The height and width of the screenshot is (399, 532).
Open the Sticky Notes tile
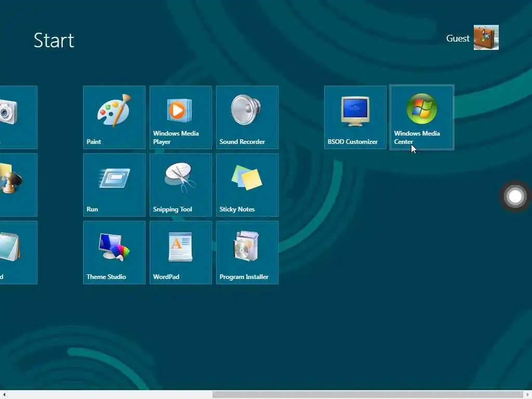247,185
